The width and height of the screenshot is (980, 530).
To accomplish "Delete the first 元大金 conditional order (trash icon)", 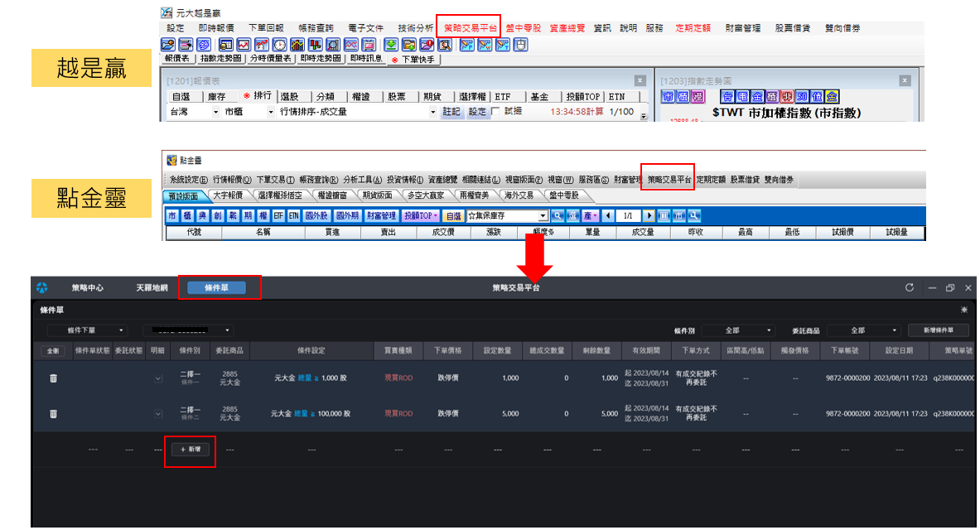I will coord(53,378).
